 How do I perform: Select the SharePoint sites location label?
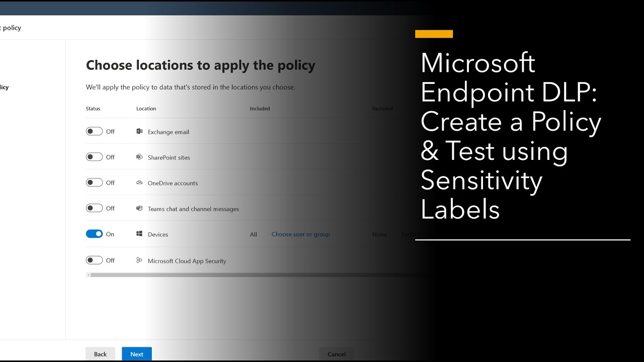tap(169, 157)
